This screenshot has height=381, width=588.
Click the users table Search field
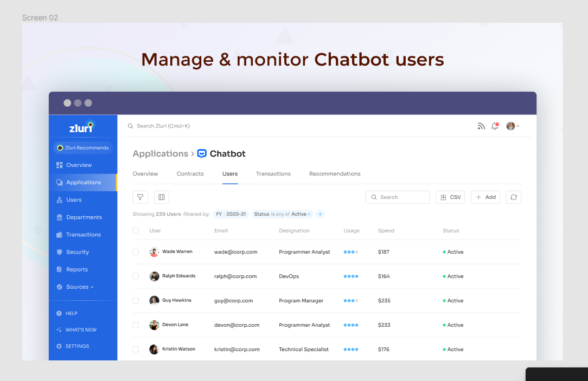pos(398,197)
